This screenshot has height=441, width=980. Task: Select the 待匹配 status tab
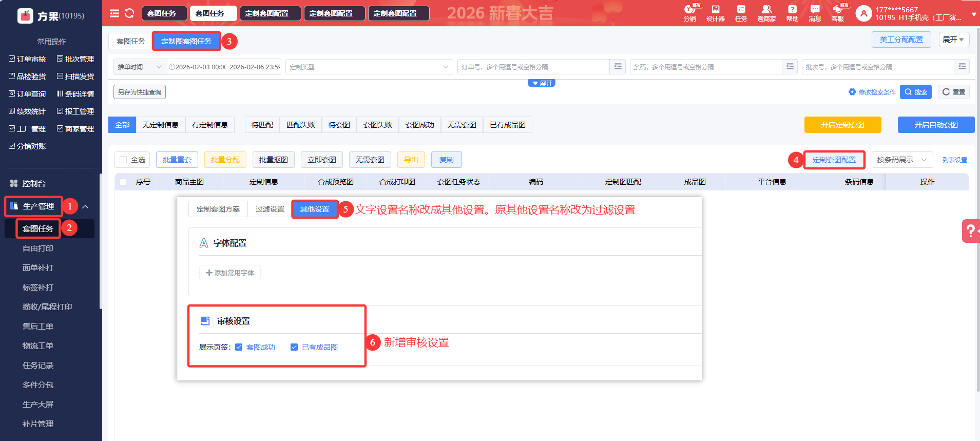(262, 125)
